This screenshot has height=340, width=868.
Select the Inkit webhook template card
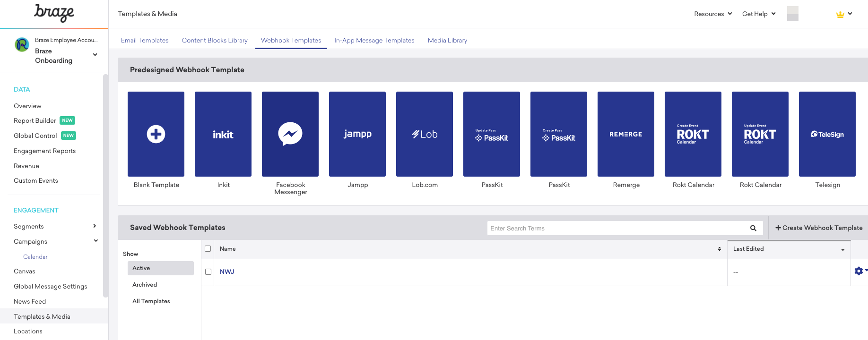pyautogui.click(x=223, y=134)
